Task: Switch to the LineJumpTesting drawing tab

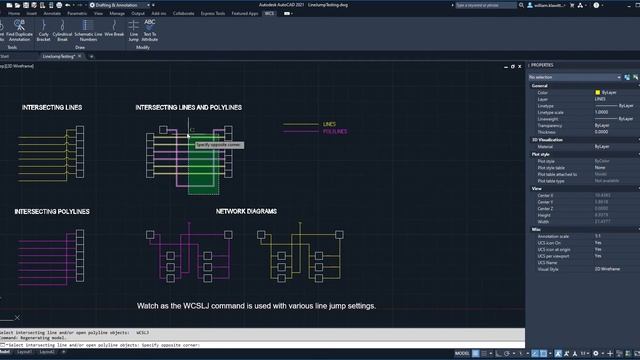Action: (59, 56)
